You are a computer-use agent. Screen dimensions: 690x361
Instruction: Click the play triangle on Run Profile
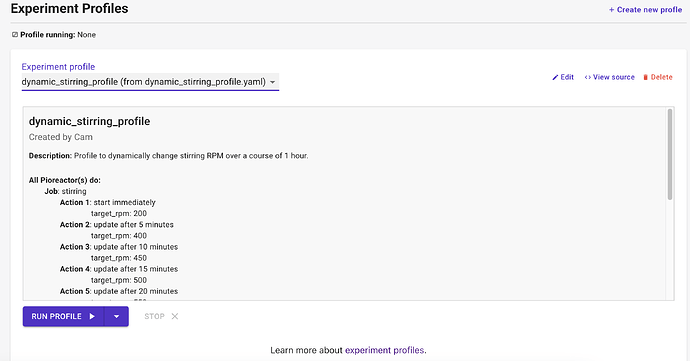pos(92,316)
